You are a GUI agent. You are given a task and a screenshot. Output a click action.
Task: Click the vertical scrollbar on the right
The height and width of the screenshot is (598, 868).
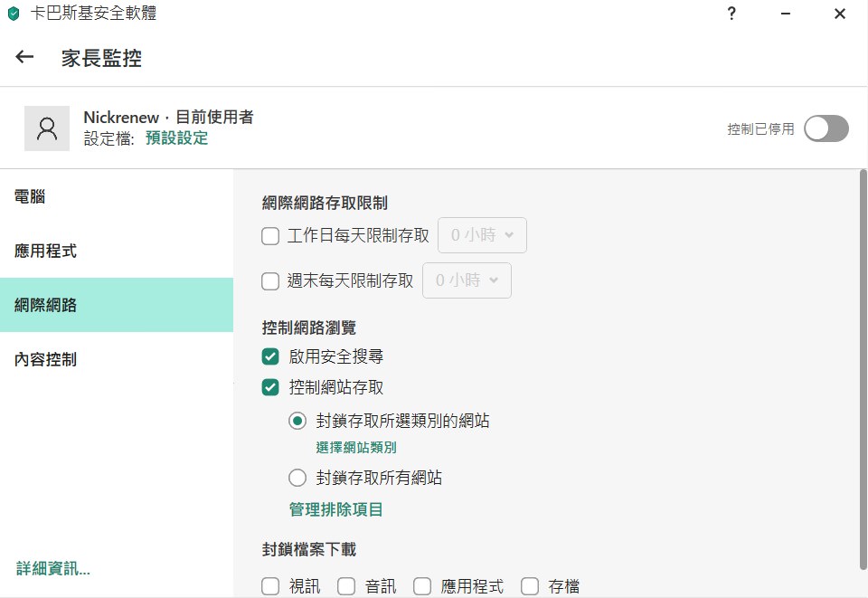(x=863, y=370)
